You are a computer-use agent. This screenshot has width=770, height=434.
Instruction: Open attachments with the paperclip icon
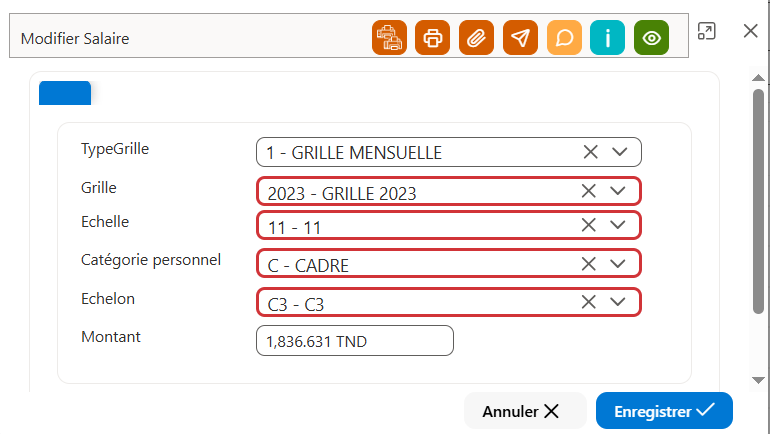tap(476, 38)
